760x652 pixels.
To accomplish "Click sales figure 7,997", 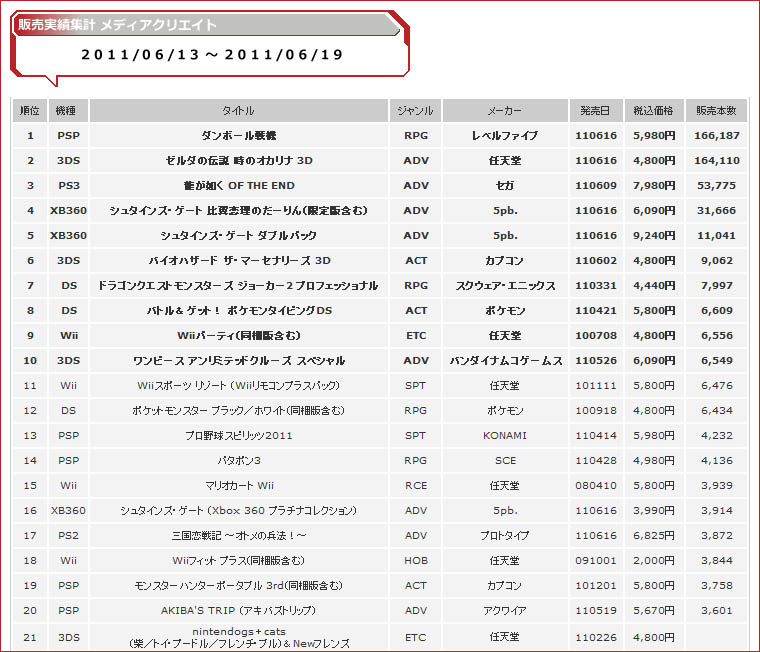I will click(716, 286).
